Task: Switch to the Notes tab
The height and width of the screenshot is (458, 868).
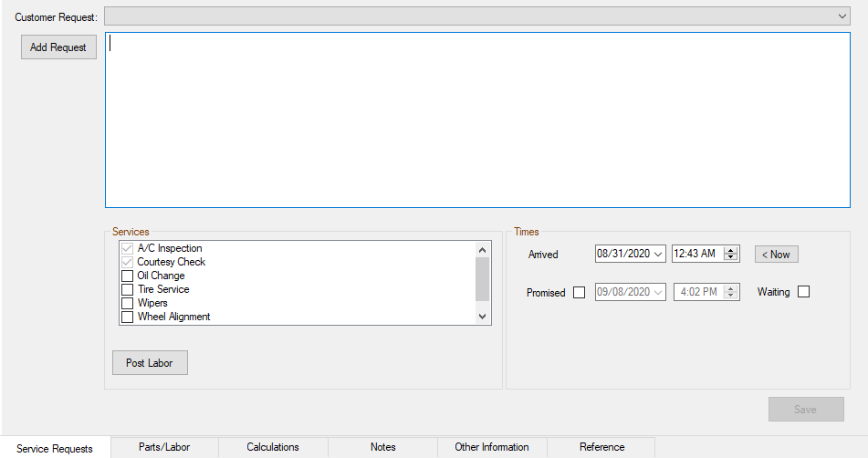Action: 383,447
